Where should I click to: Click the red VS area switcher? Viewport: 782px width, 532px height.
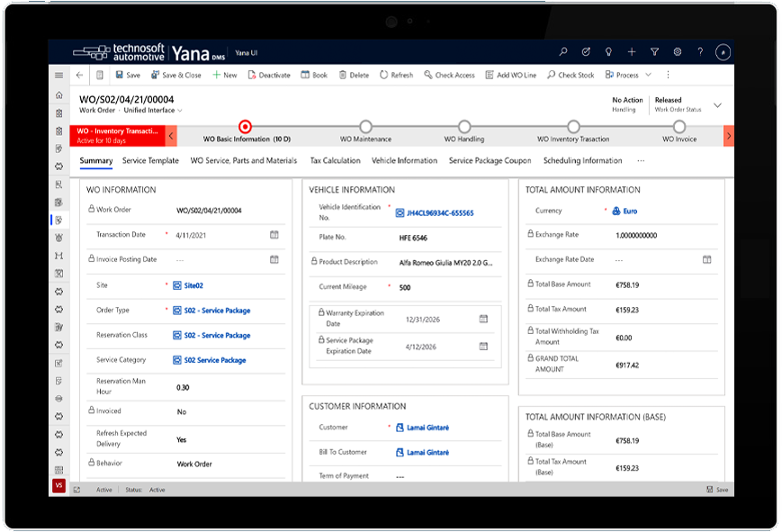pyautogui.click(x=58, y=485)
